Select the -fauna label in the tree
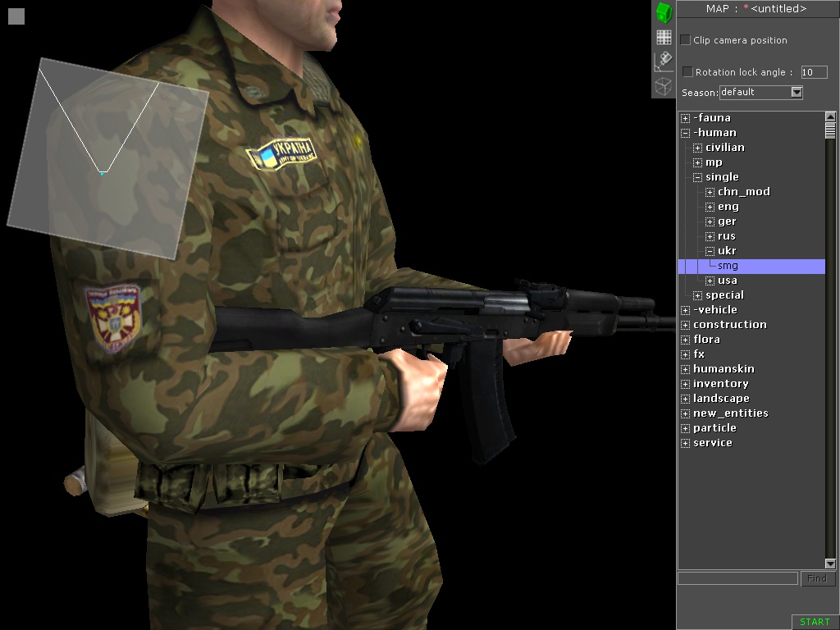Screen dimensions: 840x630 (712, 118)
